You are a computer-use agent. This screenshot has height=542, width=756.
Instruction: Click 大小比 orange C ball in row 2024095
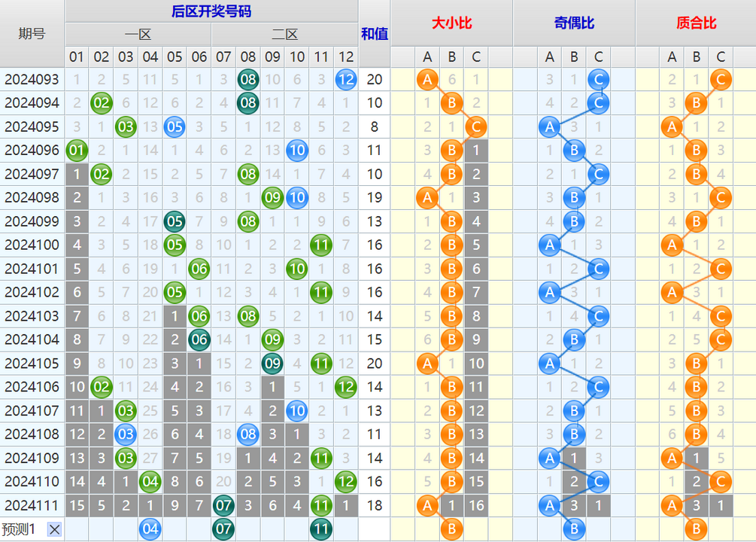476,127
